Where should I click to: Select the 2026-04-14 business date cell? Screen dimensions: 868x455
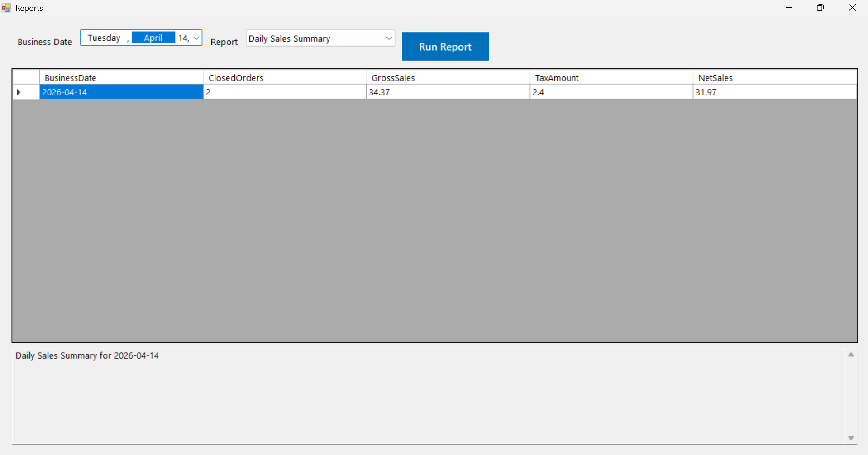click(x=121, y=92)
